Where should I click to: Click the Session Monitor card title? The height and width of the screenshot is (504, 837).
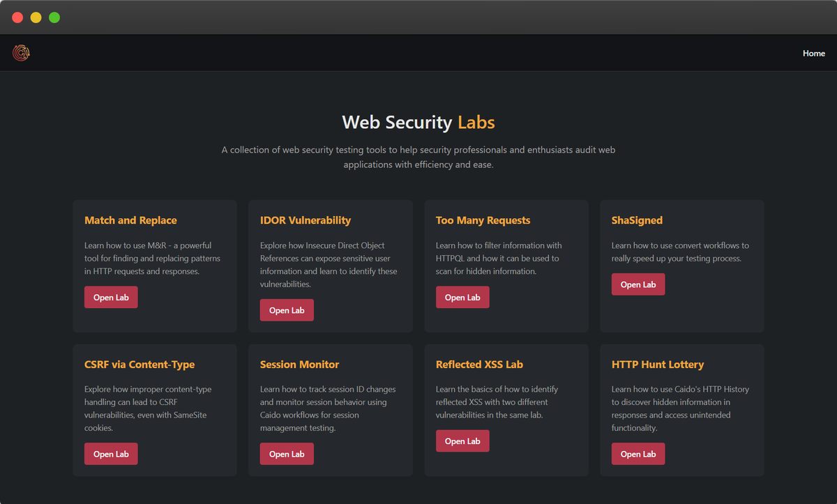(299, 365)
